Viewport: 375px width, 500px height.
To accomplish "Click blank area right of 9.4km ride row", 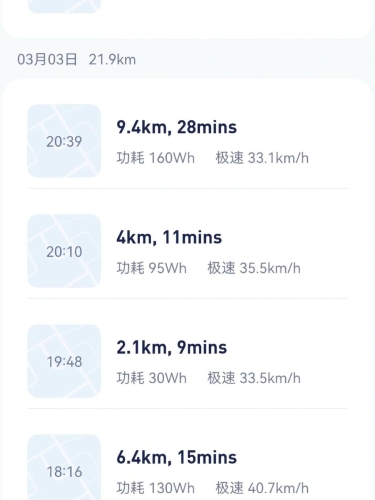I will pyautogui.click(x=328, y=141).
